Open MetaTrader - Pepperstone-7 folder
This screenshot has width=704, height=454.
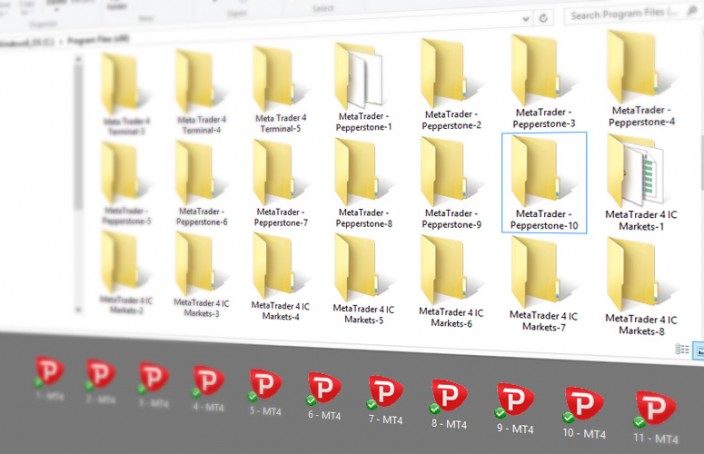[281, 183]
